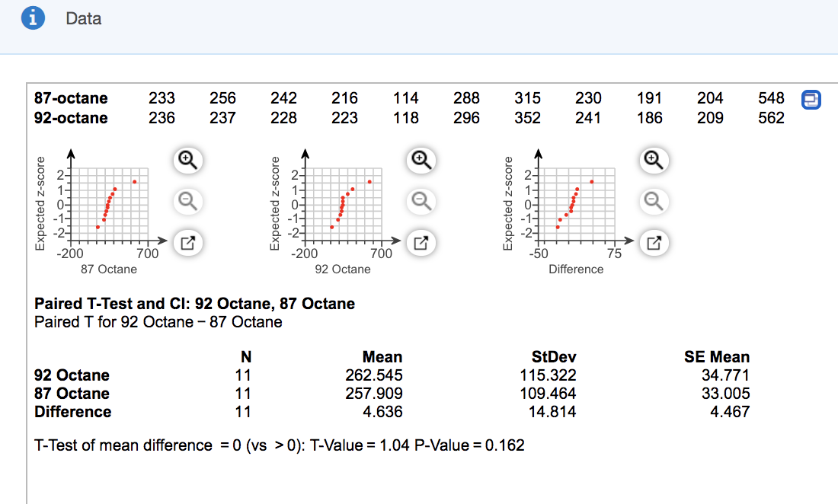Zoom out on the 87 Octane plot
The image size is (838, 504).
coord(187,201)
